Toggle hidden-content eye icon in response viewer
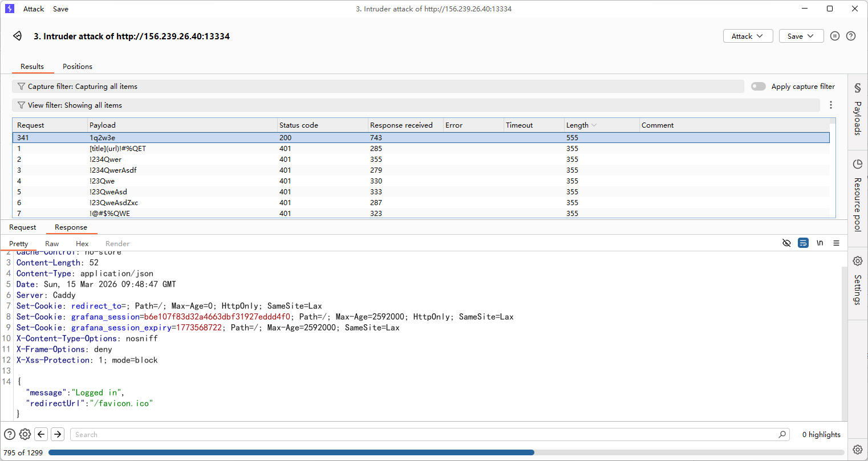Viewport: 868px width, 461px height. point(786,243)
